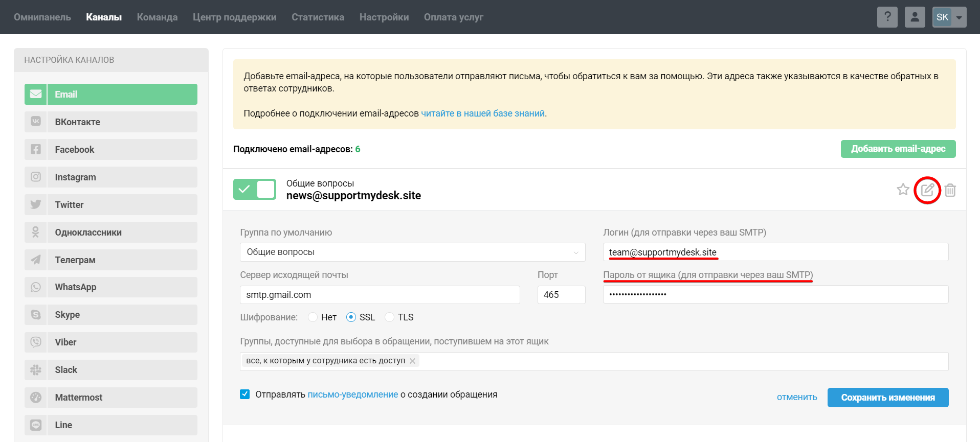Open the SK account dropdown menu
Screen dimensions: 980x442
[x=949, y=17]
